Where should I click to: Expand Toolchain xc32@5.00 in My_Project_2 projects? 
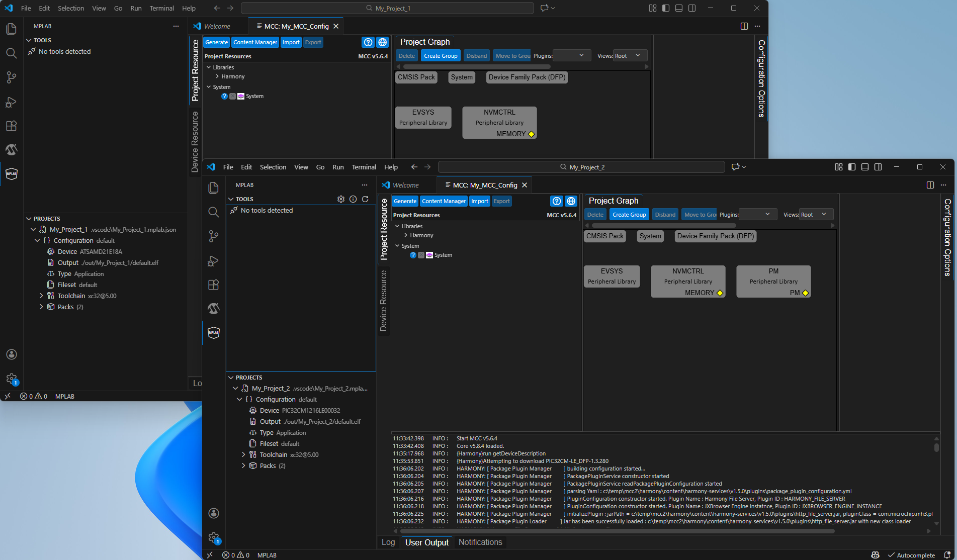[244, 454]
